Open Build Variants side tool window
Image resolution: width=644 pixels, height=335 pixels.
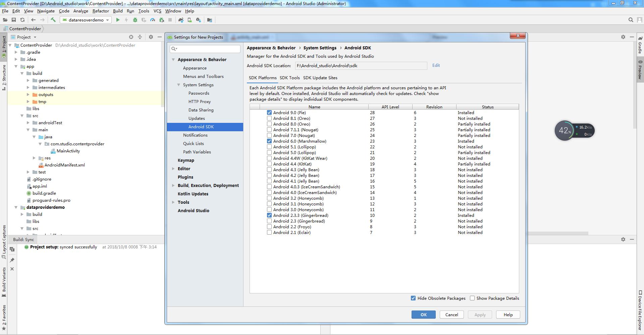click(4, 282)
